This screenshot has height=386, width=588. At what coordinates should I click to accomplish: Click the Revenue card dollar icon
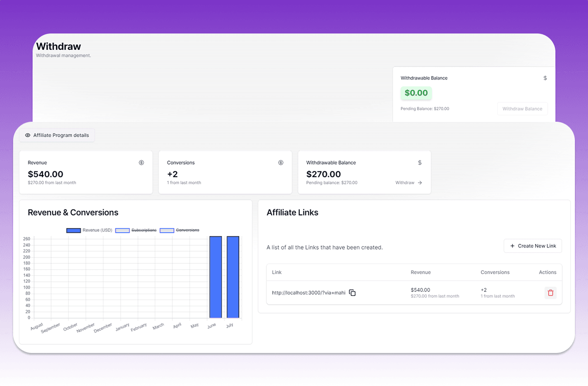(141, 162)
